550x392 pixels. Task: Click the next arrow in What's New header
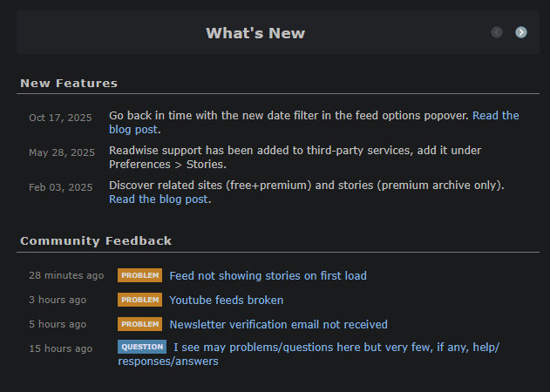(521, 32)
